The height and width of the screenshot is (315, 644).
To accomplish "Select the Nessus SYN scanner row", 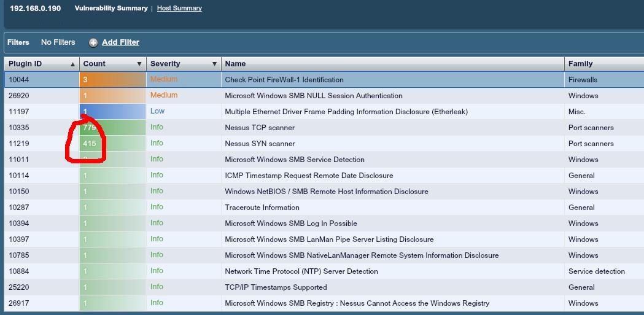I will pos(260,144).
